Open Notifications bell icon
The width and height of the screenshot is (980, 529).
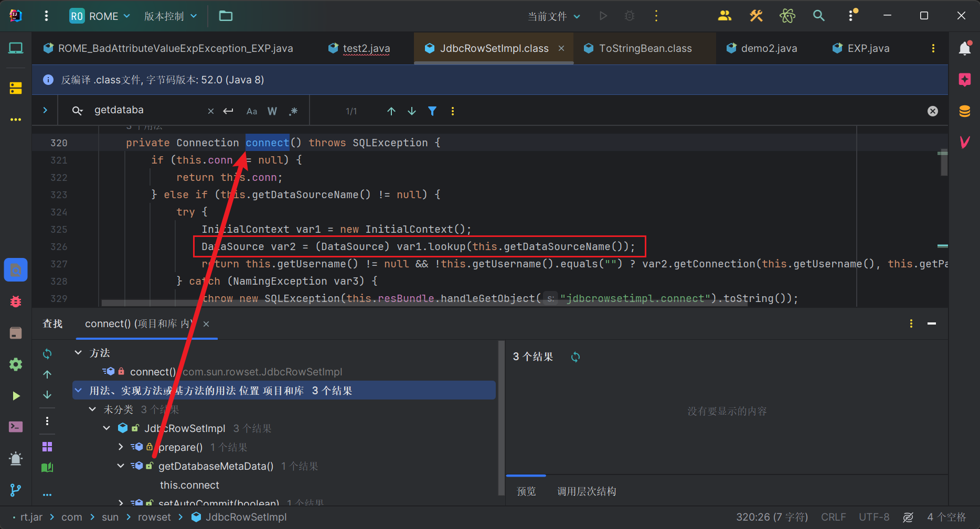click(x=965, y=48)
